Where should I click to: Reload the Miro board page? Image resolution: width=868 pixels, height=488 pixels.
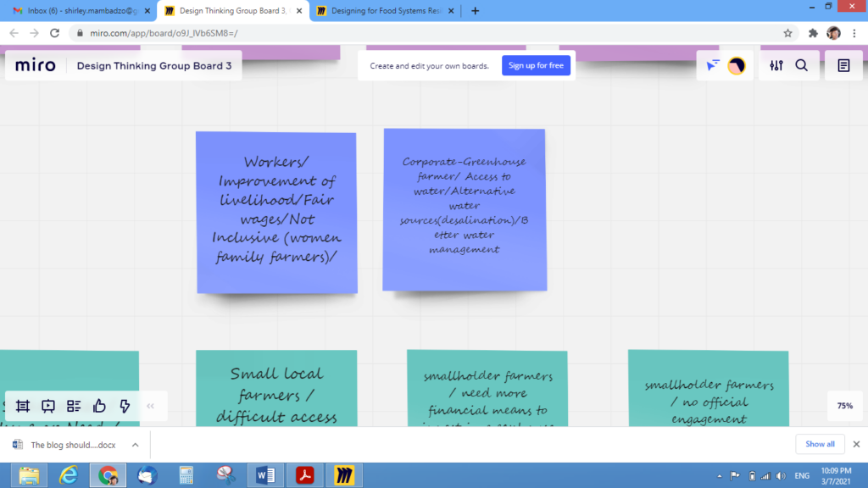point(55,33)
